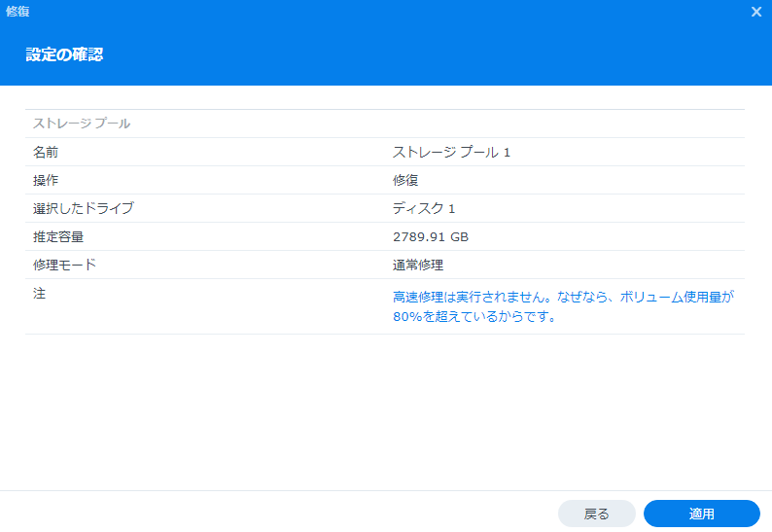This screenshot has width=772, height=532.
Task: Click the 通常修理 repair mode value
Action: coord(418,265)
